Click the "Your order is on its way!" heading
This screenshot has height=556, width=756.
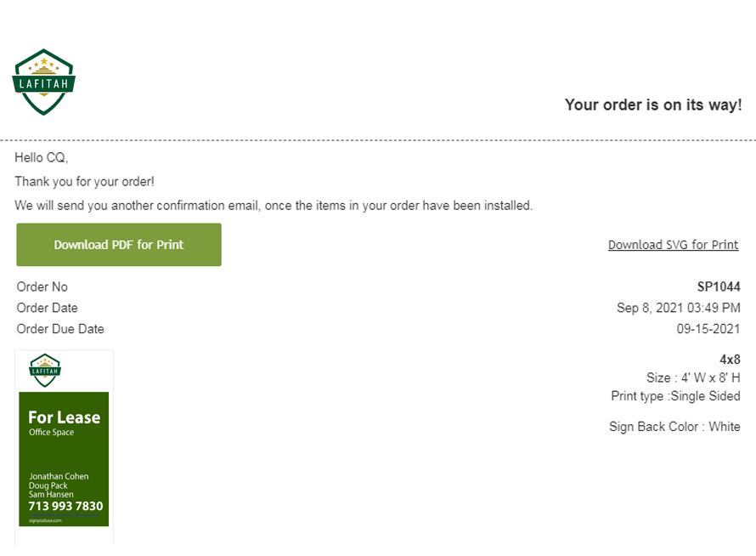[x=652, y=105]
